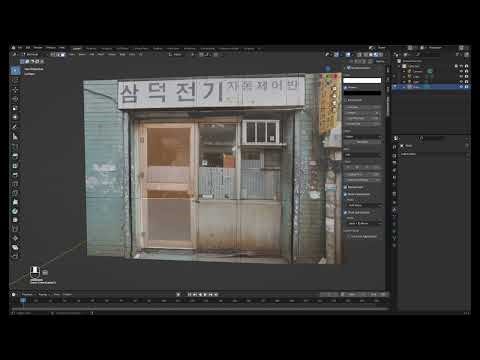Open the Playback dropdown in timeline header
Viewport: 480px width, 360px height.
coord(28,295)
